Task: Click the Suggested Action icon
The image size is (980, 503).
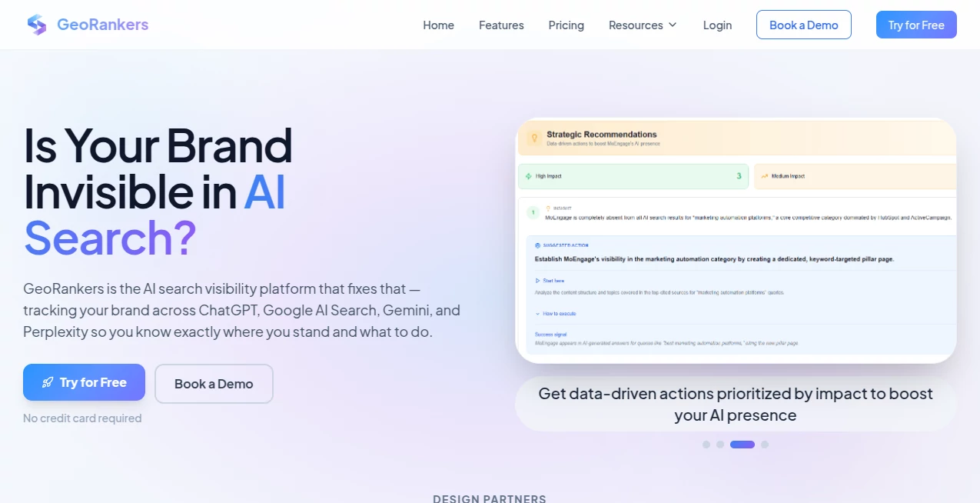Action: (538, 245)
